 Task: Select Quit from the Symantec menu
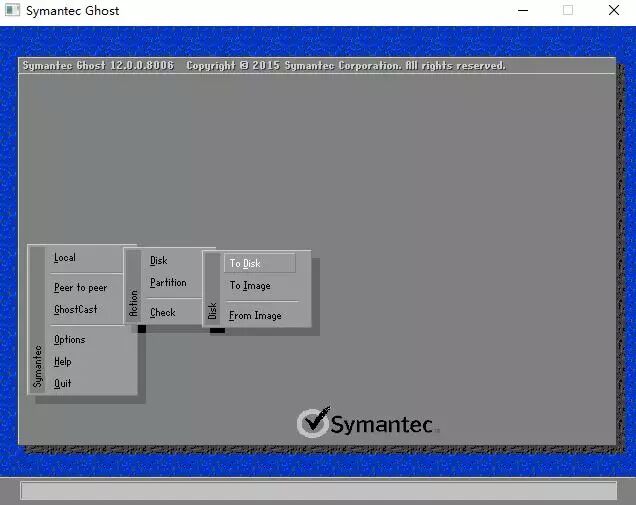click(x=62, y=383)
